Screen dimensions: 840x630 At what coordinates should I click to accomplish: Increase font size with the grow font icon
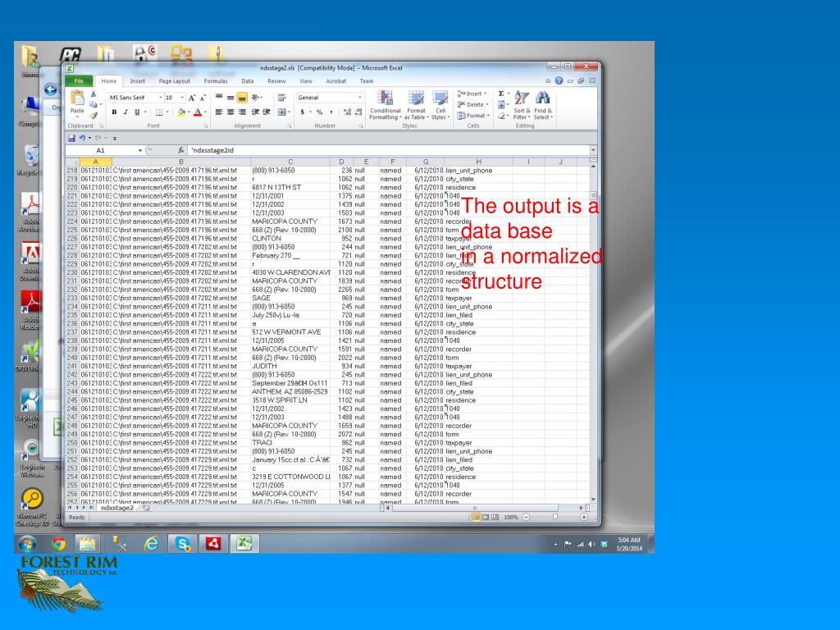click(x=192, y=98)
